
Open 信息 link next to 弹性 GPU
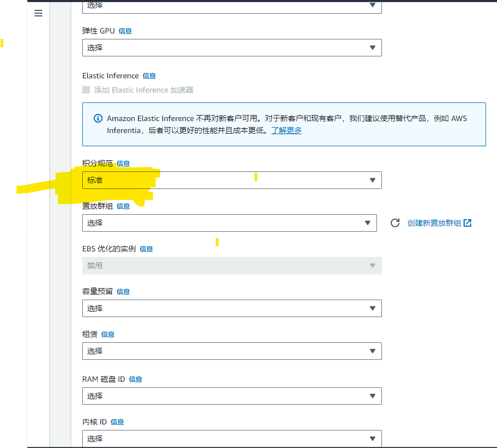tap(125, 31)
